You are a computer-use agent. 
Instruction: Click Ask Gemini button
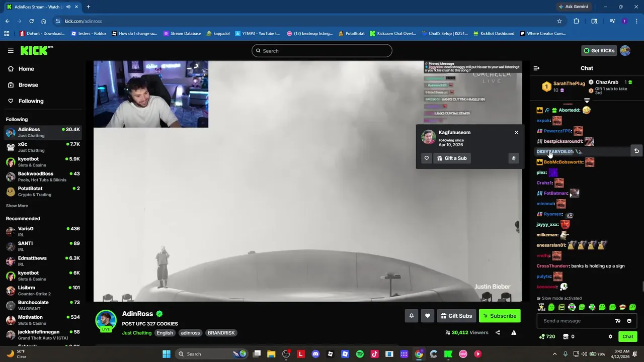click(573, 7)
